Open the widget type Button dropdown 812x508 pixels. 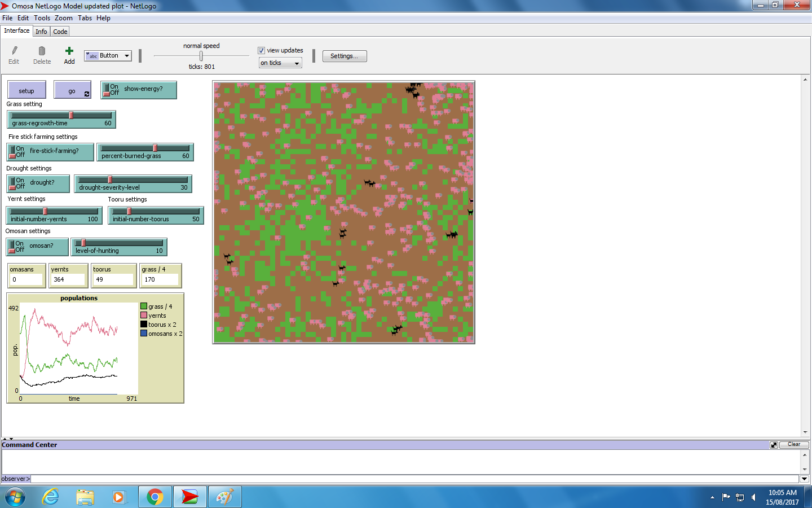(x=108, y=55)
